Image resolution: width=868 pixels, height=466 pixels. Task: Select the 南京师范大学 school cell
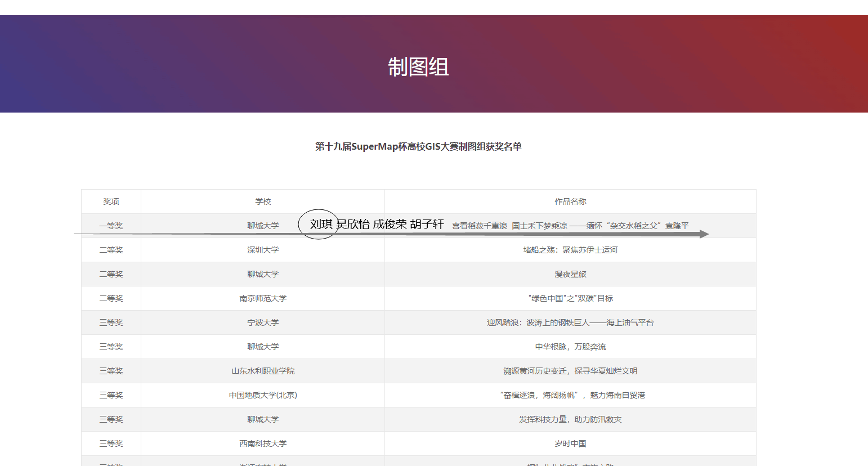(x=263, y=298)
